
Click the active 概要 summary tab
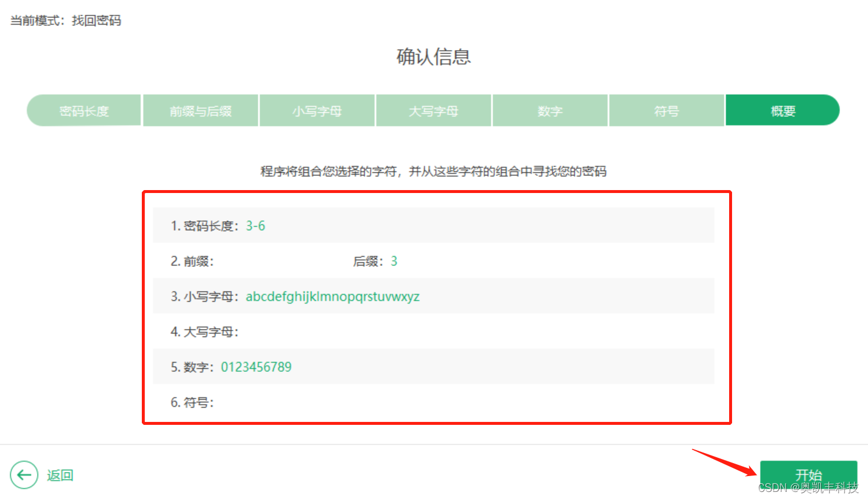783,110
